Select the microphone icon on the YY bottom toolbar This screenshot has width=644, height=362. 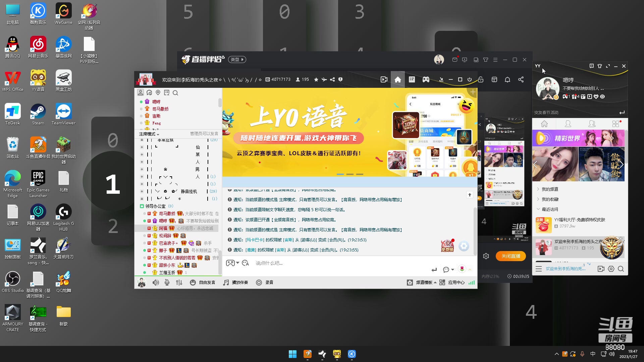167,283
